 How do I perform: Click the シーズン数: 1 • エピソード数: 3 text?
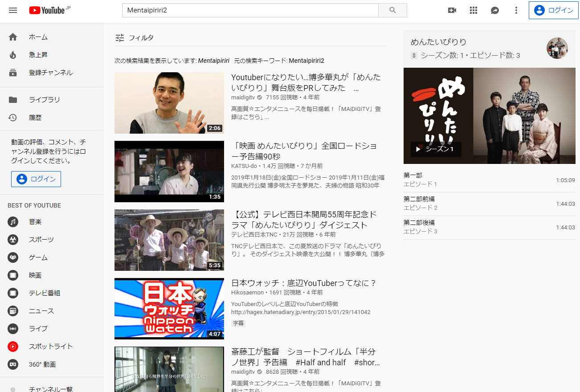(470, 55)
